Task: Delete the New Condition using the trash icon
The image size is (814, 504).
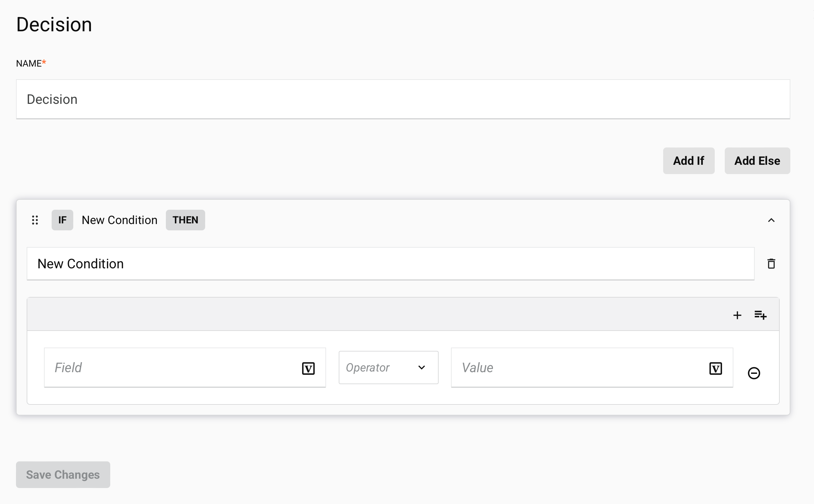Action: [772, 263]
